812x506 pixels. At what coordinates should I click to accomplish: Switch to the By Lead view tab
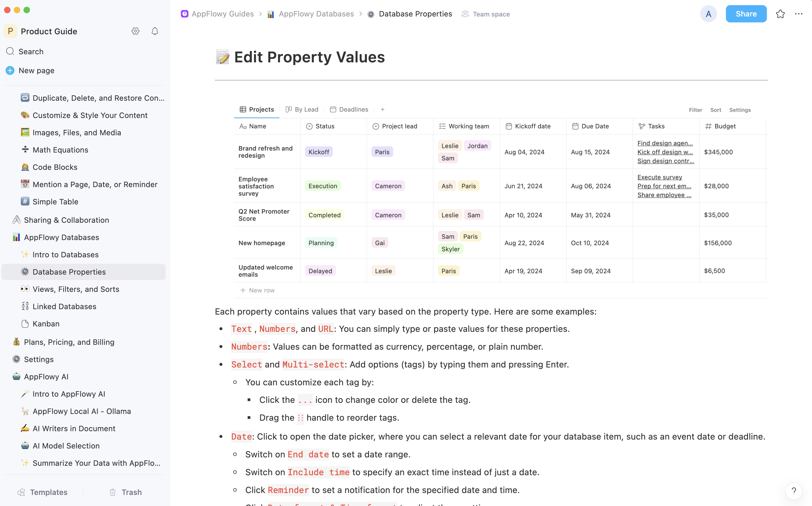pyautogui.click(x=302, y=109)
